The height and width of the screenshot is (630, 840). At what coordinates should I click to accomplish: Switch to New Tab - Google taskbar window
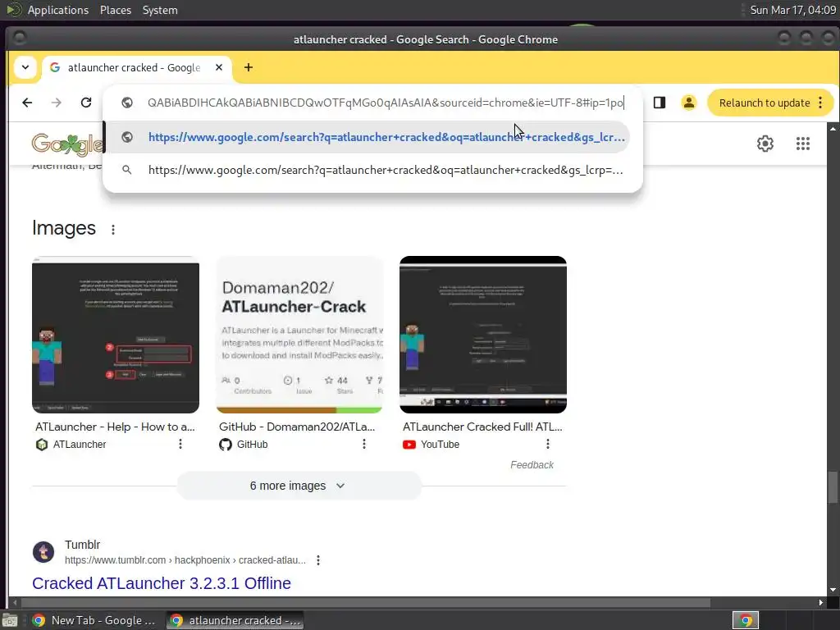[x=94, y=620]
